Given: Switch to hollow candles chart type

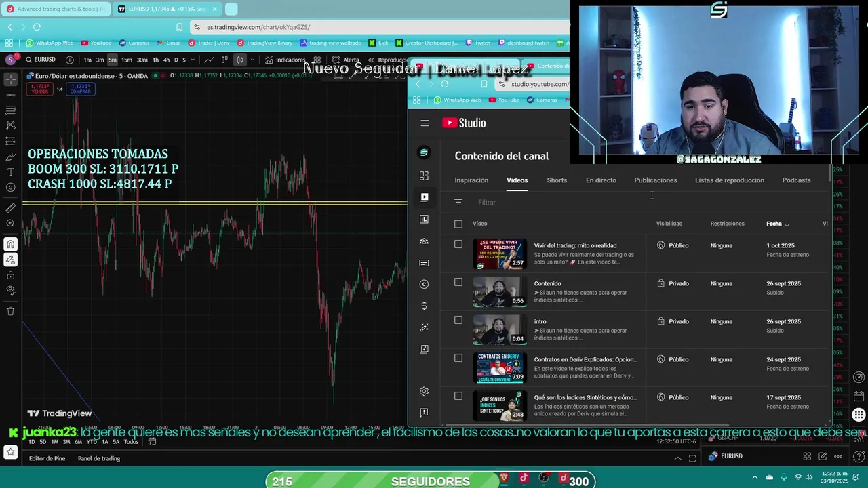Looking at the screenshot, I should (224, 60).
